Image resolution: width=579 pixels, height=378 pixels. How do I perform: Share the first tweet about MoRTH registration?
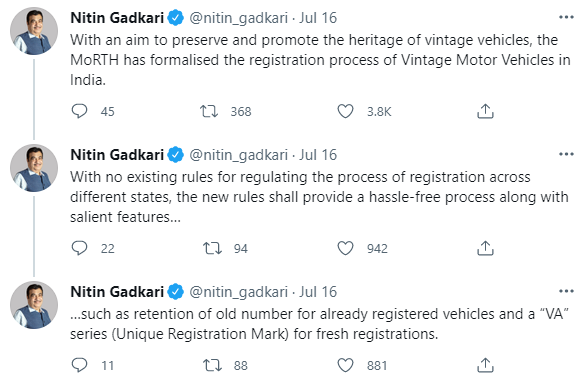485,111
